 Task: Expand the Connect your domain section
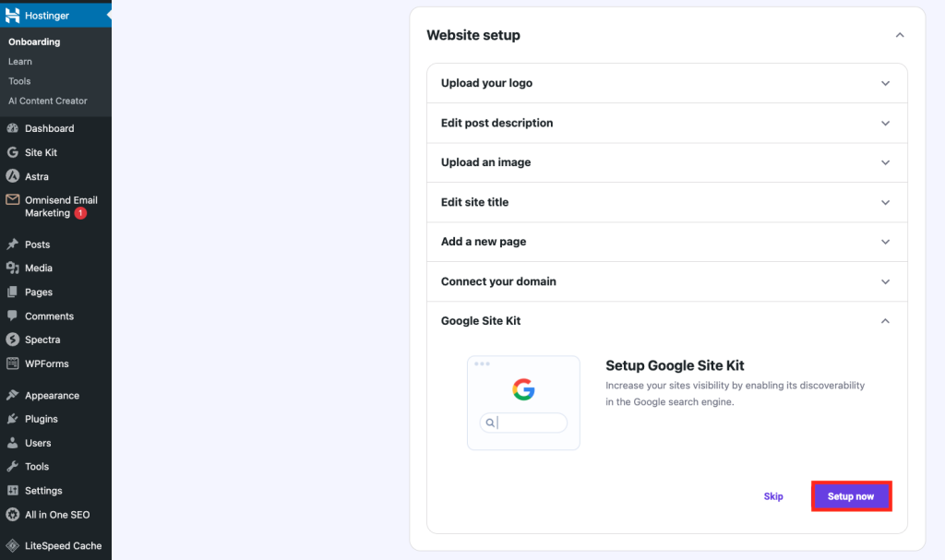[885, 281]
